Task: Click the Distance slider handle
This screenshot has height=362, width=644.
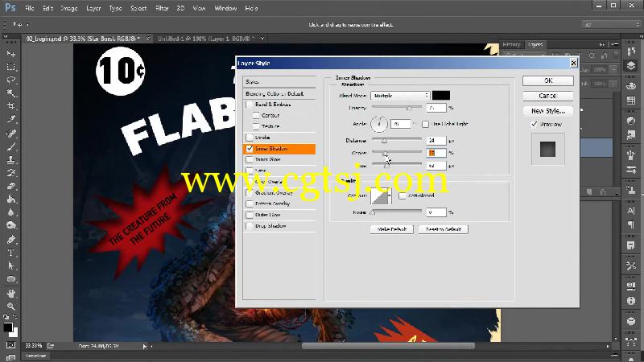Action: [x=384, y=141]
